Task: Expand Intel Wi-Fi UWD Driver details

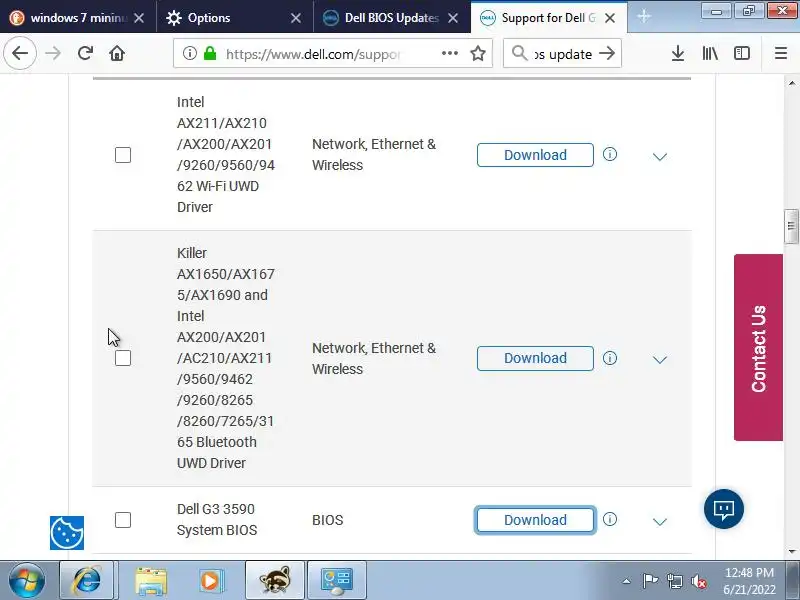Action: pyautogui.click(x=660, y=156)
